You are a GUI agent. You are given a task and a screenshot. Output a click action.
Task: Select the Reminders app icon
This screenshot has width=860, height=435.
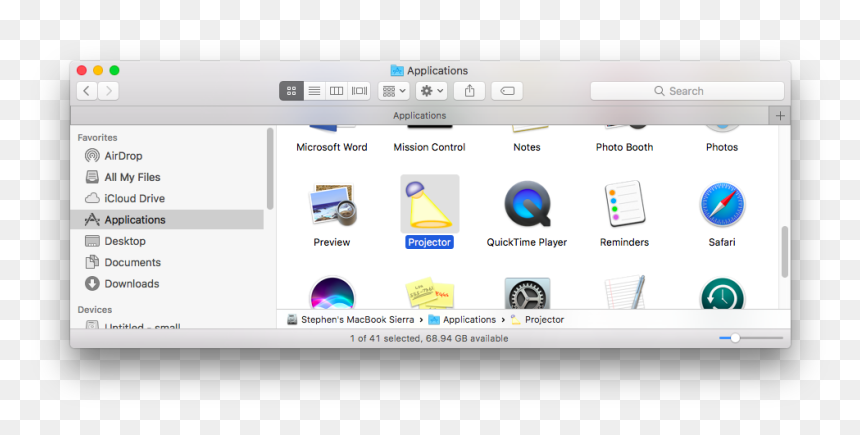click(x=624, y=204)
